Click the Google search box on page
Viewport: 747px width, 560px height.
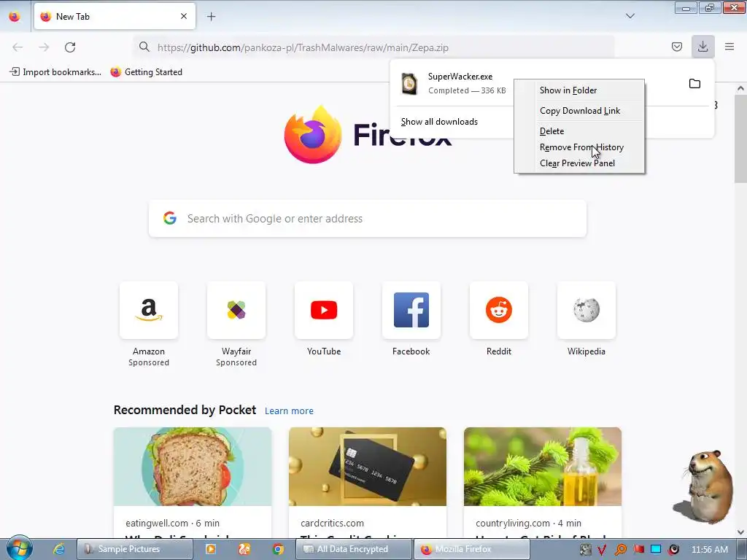(x=368, y=219)
